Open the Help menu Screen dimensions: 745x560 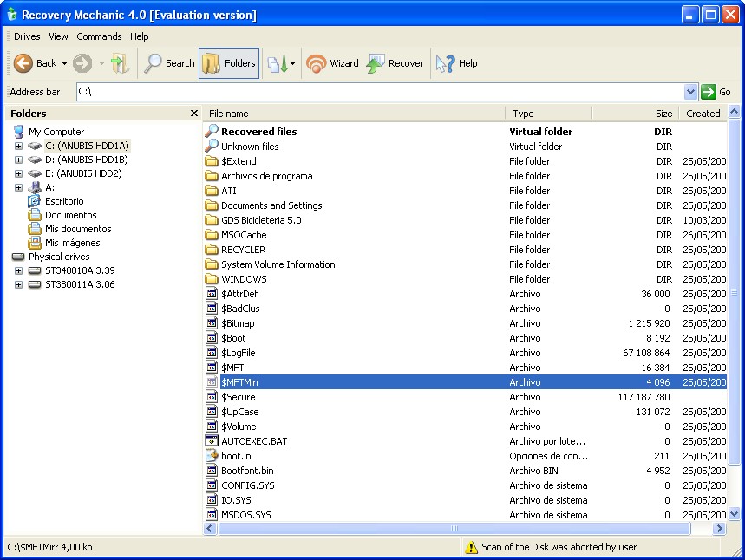click(140, 36)
